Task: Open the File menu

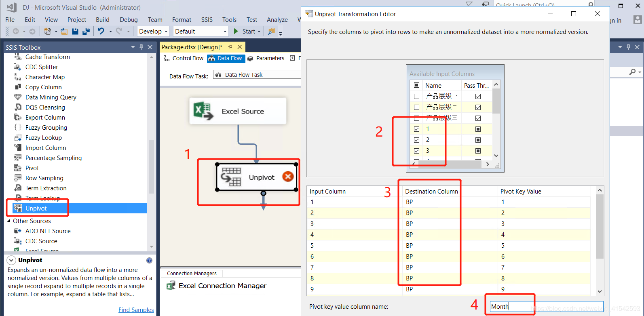Action: [10, 19]
